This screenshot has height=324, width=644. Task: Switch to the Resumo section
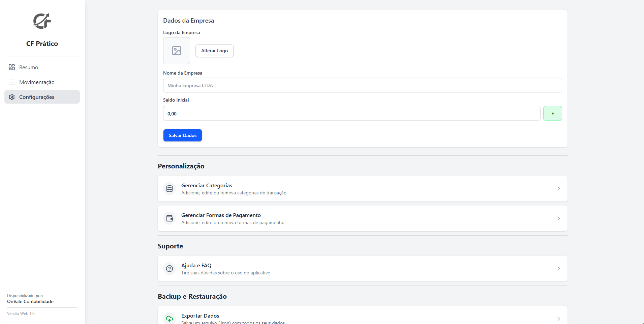click(x=28, y=67)
